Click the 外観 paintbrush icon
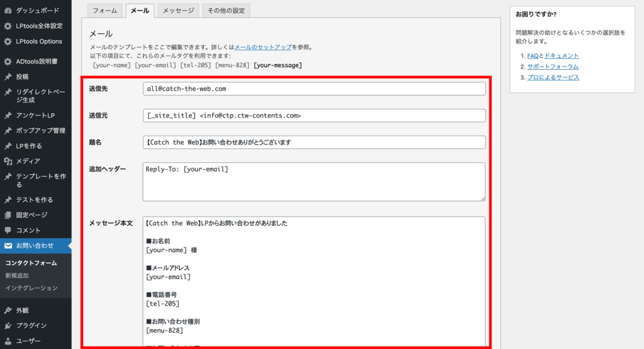Screen dimensions: 644x349 tap(8, 310)
